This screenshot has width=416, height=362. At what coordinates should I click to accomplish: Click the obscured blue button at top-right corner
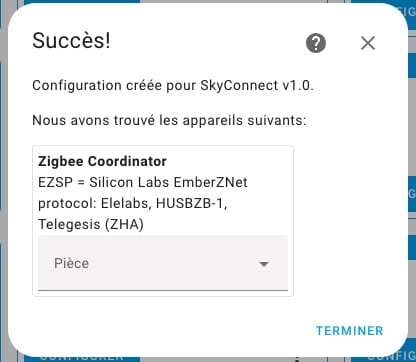(409, 10)
